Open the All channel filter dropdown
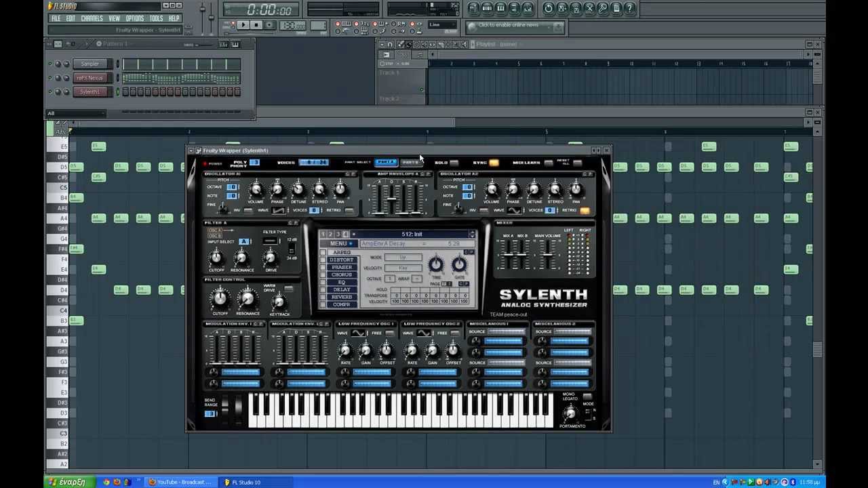Viewport: 868px width, 488px height. pos(76,113)
